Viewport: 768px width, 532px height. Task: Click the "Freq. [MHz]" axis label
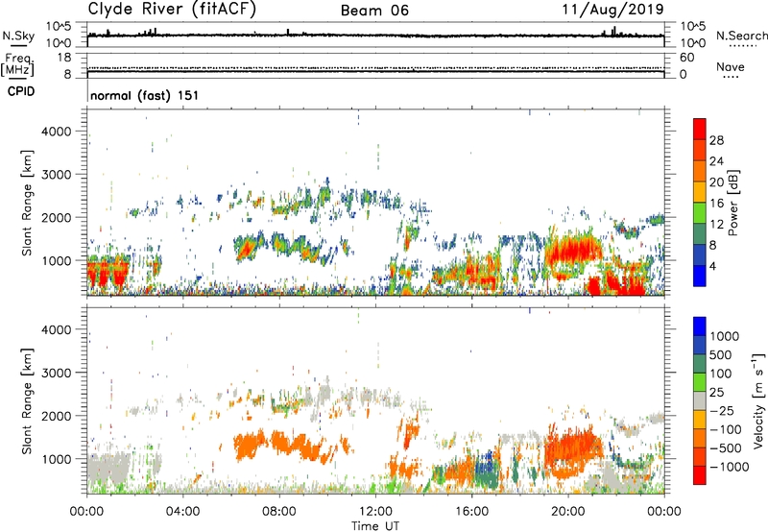point(17,65)
